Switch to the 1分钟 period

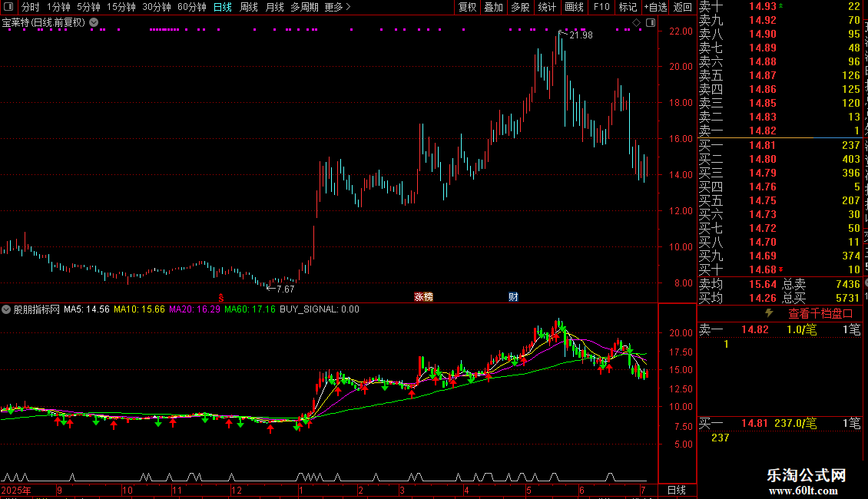point(58,7)
